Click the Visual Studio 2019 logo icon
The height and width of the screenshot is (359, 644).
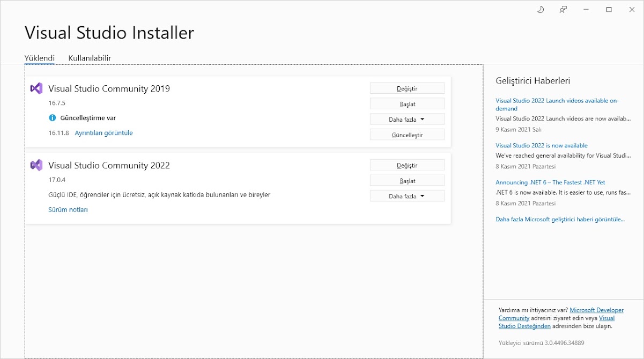[36, 88]
